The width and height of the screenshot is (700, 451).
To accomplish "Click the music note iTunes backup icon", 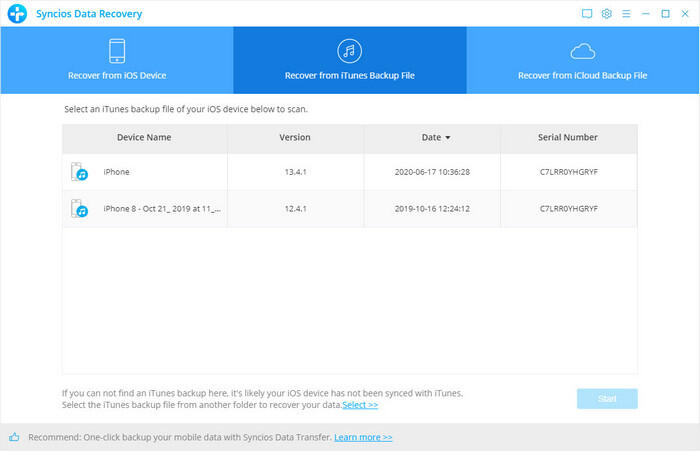I will tap(349, 51).
